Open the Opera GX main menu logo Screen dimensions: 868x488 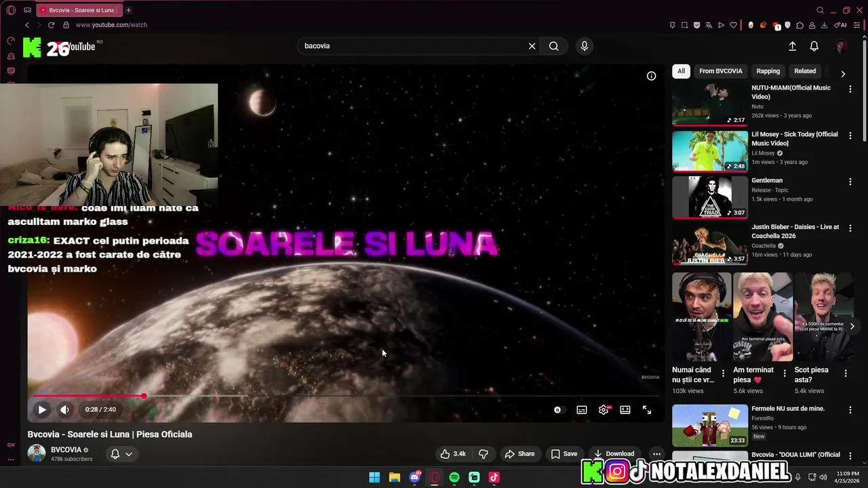pos(11,10)
